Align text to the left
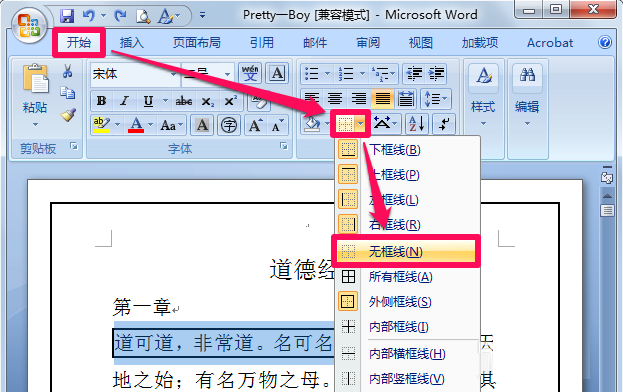Image resolution: width=623 pixels, height=392 pixels. coord(312,98)
